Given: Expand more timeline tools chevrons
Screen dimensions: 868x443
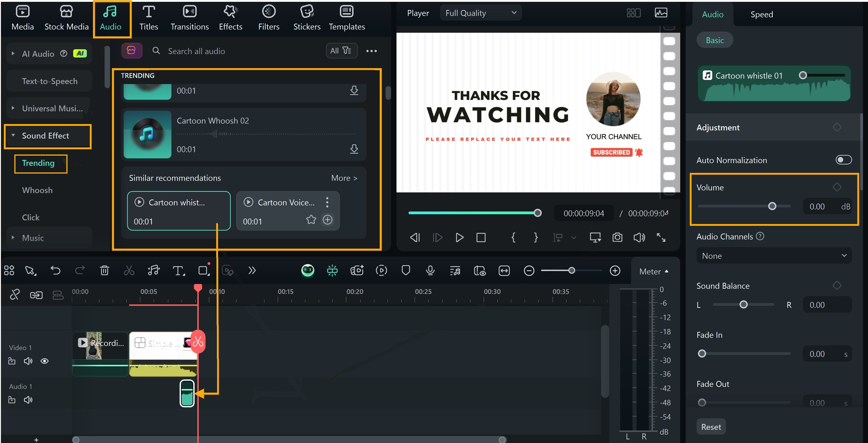Looking at the screenshot, I should [x=252, y=270].
